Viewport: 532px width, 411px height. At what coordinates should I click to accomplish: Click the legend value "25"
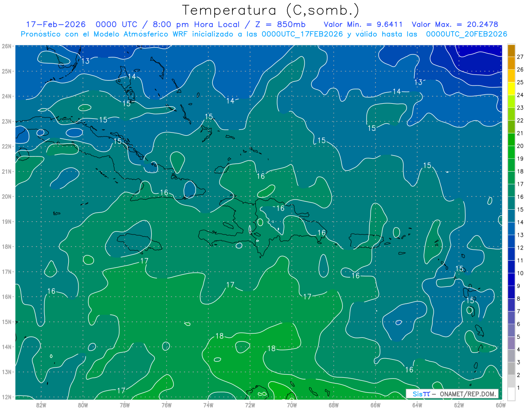pyautogui.click(x=520, y=82)
